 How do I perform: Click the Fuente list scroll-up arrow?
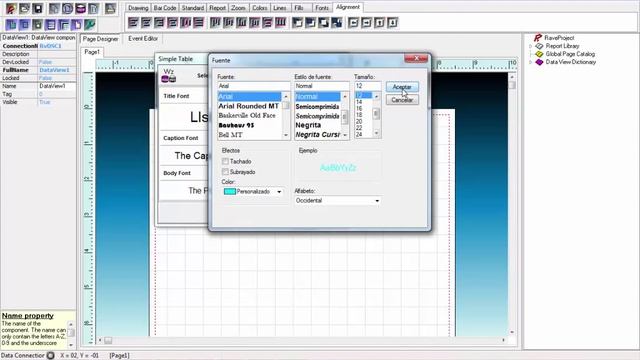click(x=286, y=97)
